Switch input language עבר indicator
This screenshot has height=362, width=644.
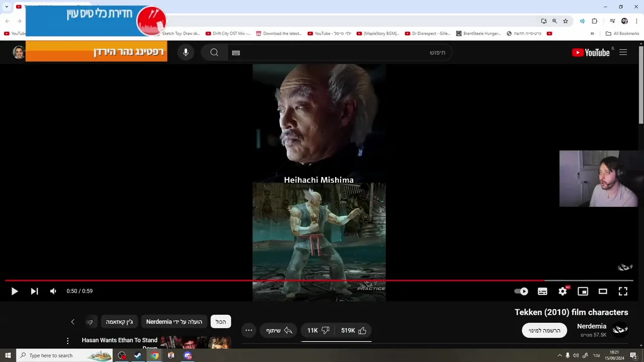coord(597,355)
